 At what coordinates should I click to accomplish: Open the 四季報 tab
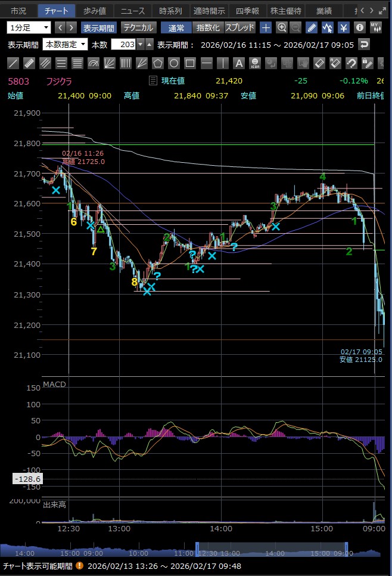pyautogui.click(x=247, y=11)
